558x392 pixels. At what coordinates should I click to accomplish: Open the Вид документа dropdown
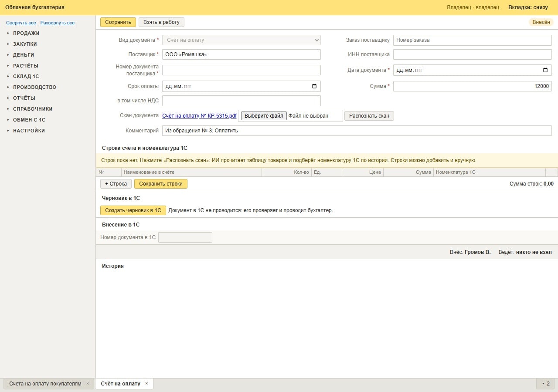242,40
